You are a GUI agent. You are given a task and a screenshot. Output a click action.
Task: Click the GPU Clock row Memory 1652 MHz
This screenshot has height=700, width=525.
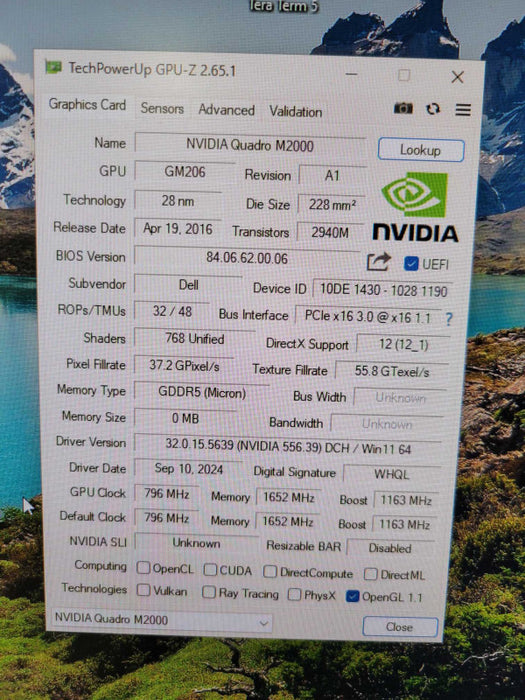pos(288,497)
